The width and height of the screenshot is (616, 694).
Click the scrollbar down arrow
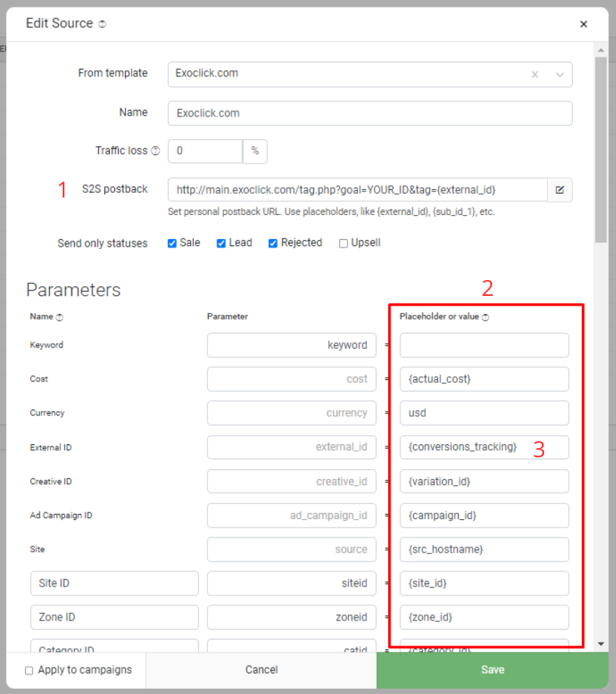click(601, 644)
